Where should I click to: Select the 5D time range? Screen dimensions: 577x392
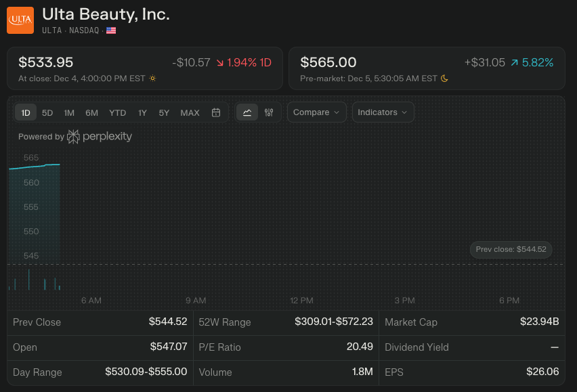point(47,112)
